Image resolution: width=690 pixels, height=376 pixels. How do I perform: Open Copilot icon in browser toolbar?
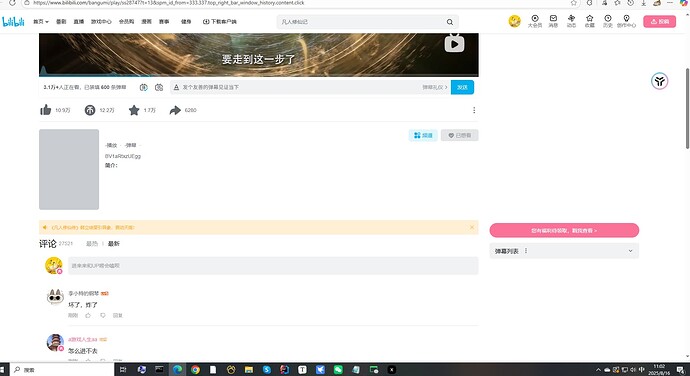(683, 3)
